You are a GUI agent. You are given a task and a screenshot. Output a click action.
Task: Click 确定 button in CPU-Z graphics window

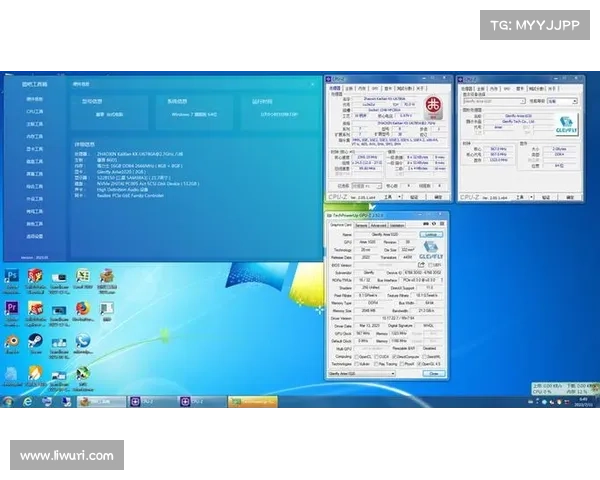[x=570, y=197]
